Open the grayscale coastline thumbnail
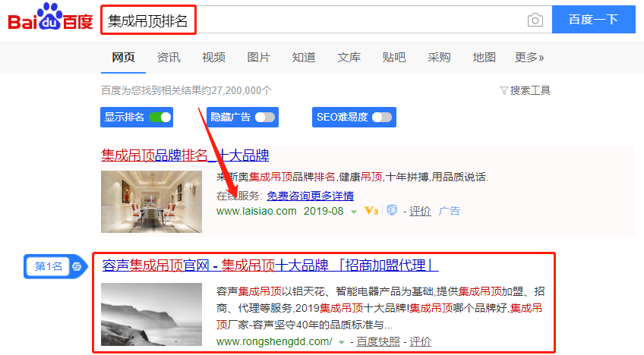This screenshot has height=355, width=644. [152, 314]
